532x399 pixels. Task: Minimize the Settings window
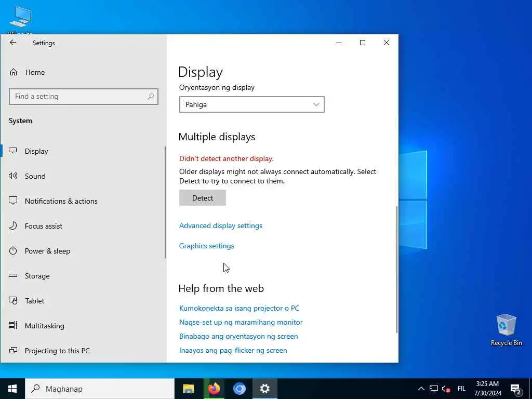click(x=339, y=43)
